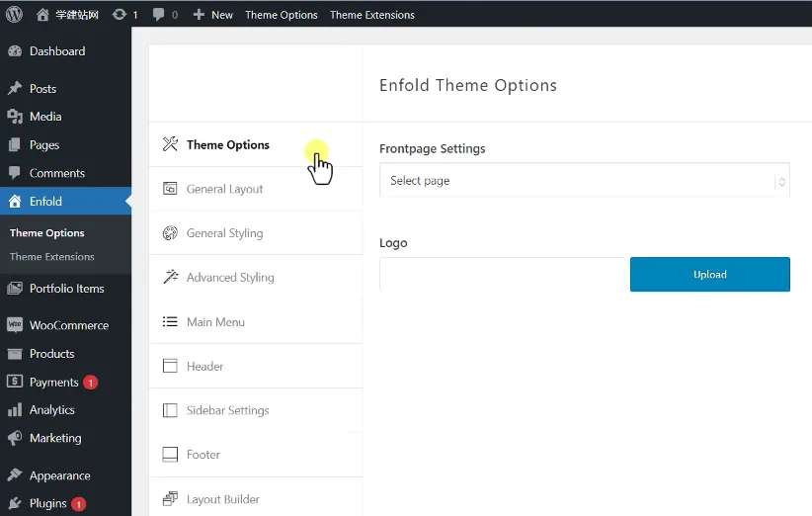812x516 pixels.
Task: Click the Main Menu list icon
Action: [x=170, y=321]
